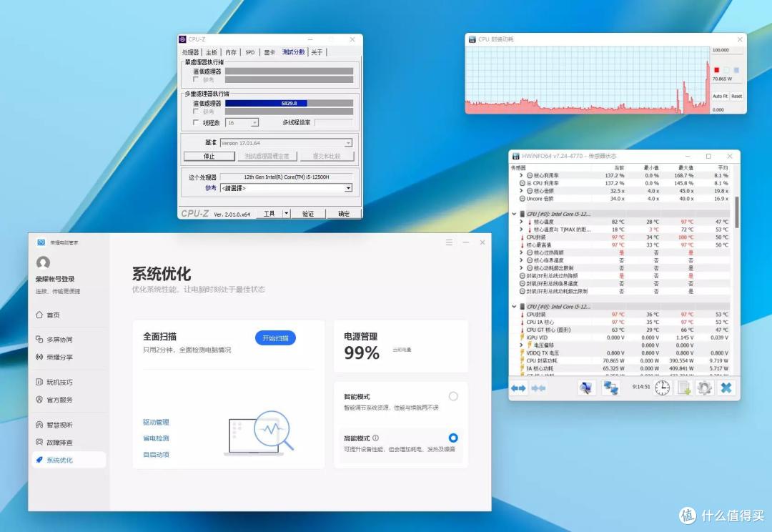Toggle 参考 checkbox under multi-thread section in CPU-Z
Image resolution: width=772 pixels, height=532 pixels.
point(196,112)
